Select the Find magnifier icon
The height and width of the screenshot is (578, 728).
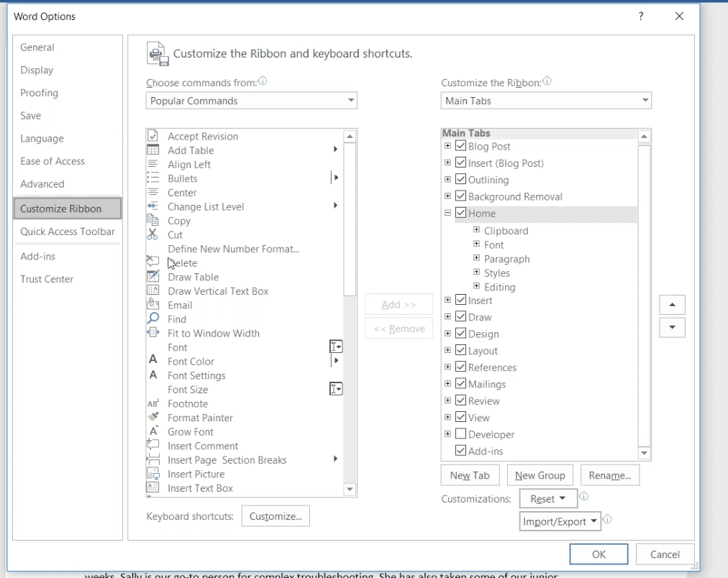pyautogui.click(x=153, y=318)
